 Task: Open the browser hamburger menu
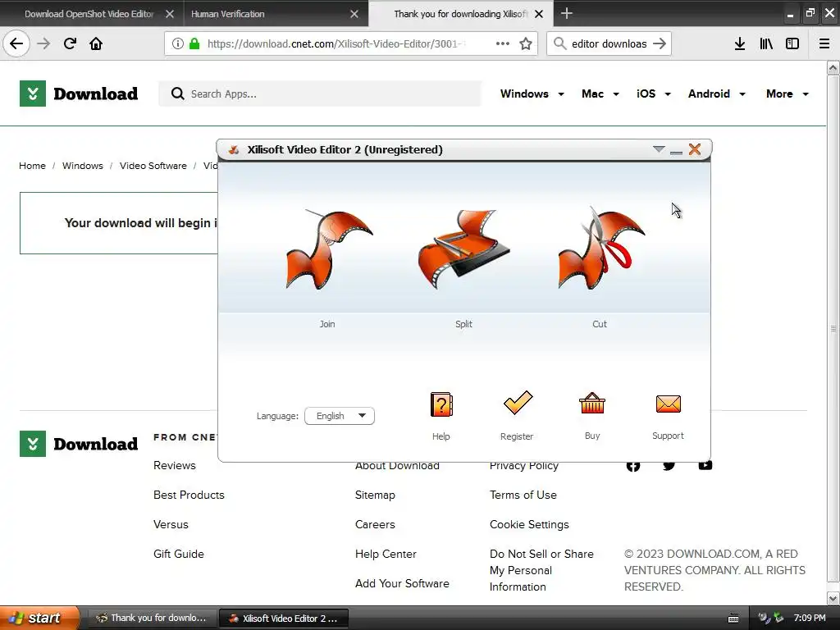pyautogui.click(x=824, y=43)
